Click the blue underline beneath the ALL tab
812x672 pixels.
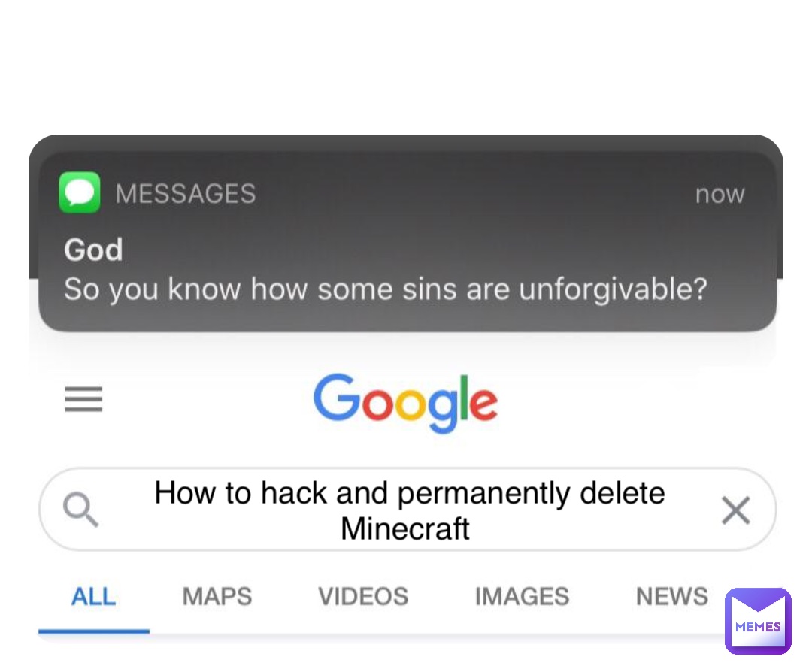(x=93, y=631)
